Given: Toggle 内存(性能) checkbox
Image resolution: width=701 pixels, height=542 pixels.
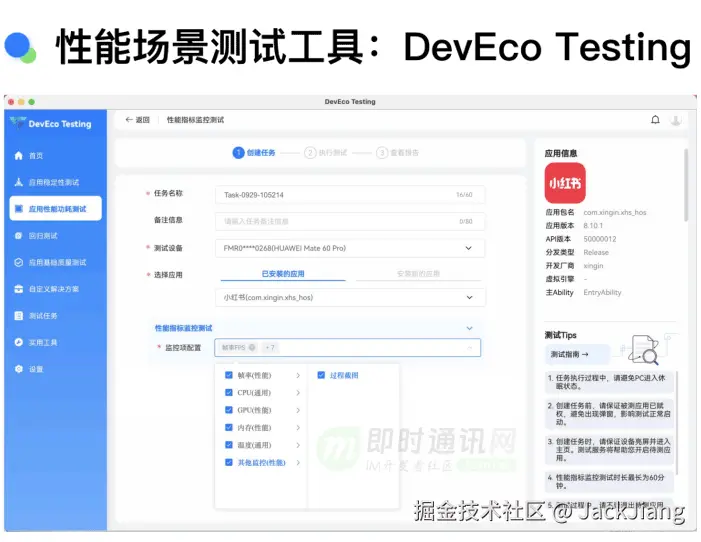Looking at the screenshot, I should tap(229, 428).
